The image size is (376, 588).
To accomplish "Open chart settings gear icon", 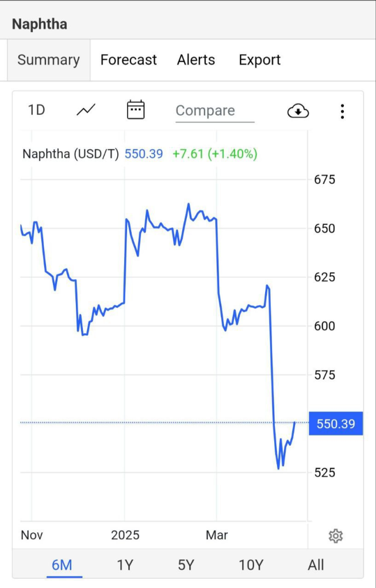I will (x=335, y=536).
